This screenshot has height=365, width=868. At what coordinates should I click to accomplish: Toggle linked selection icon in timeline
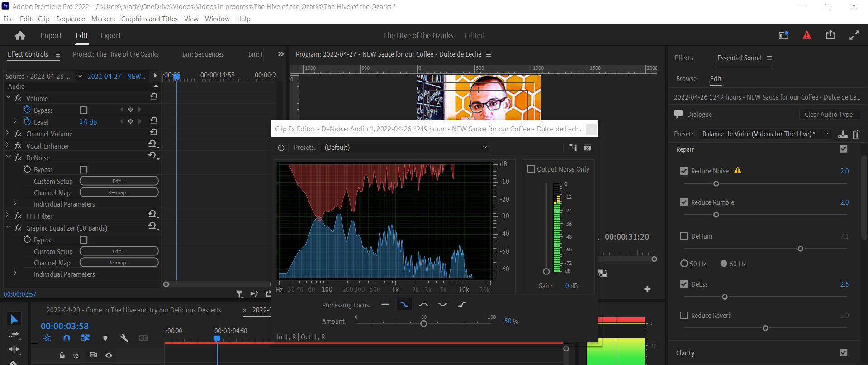point(85,338)
